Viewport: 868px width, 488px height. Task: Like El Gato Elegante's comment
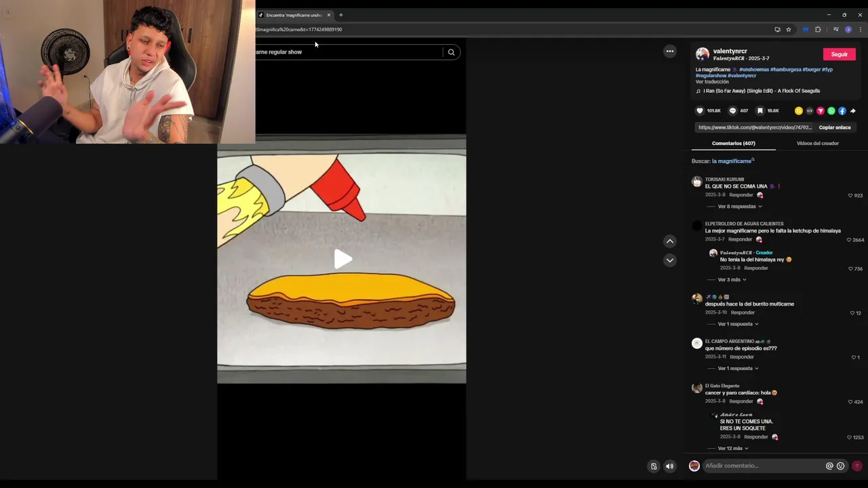pyautogui.click(x=850, y=402)
